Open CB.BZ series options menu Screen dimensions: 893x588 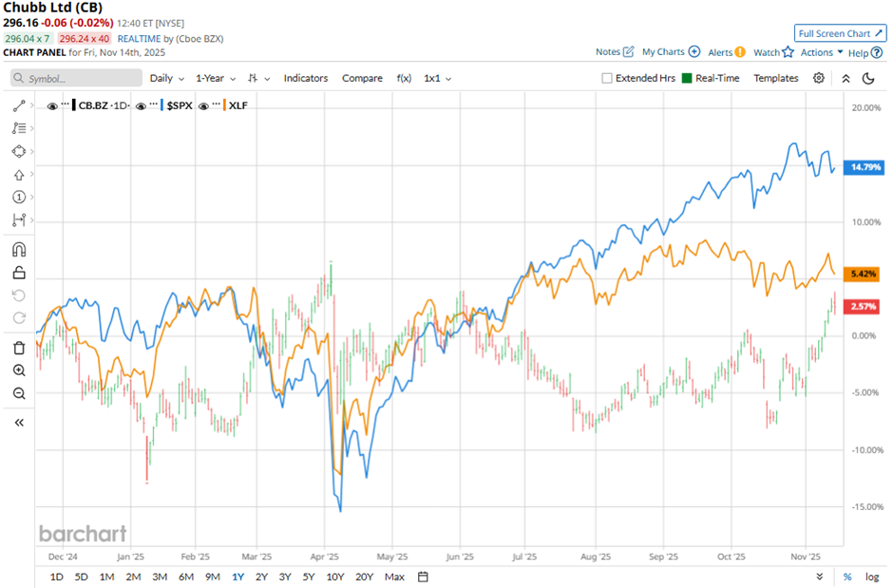65,104
